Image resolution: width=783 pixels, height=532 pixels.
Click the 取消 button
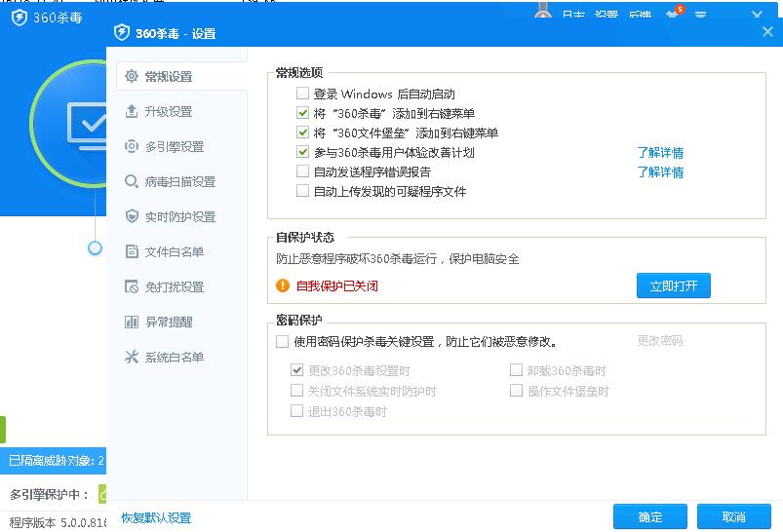(x=734, y=516)
